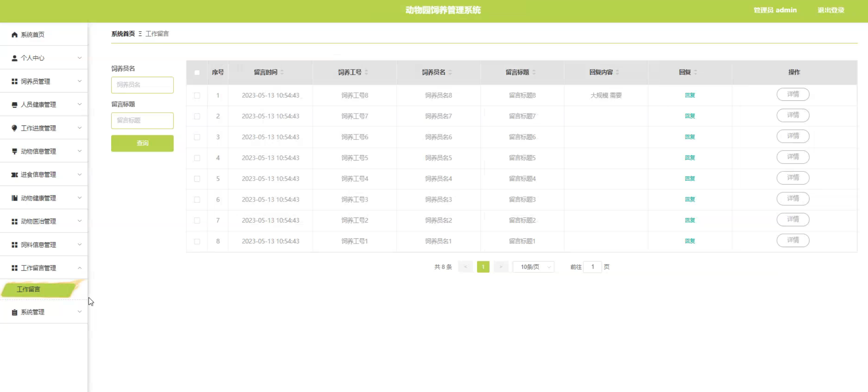868x392 pixels.
Task: Check the select-all checkbox in table header
Action: (x=197, y=72)
